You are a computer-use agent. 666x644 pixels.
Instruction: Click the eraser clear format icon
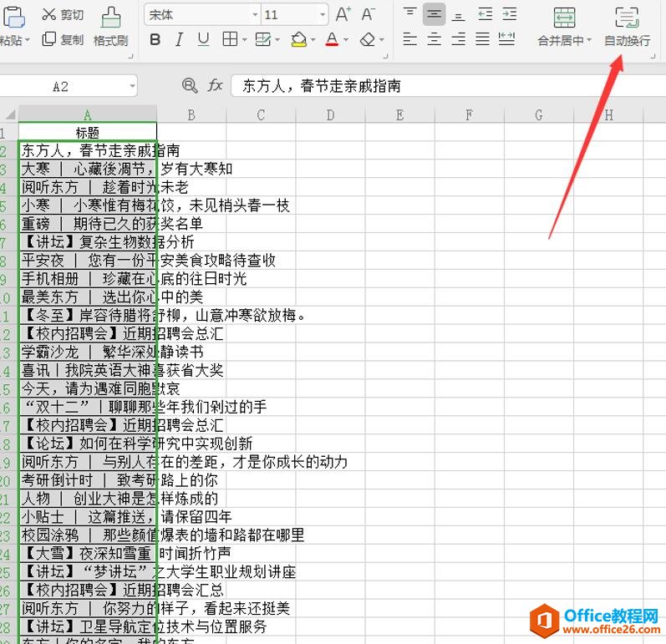368,40
